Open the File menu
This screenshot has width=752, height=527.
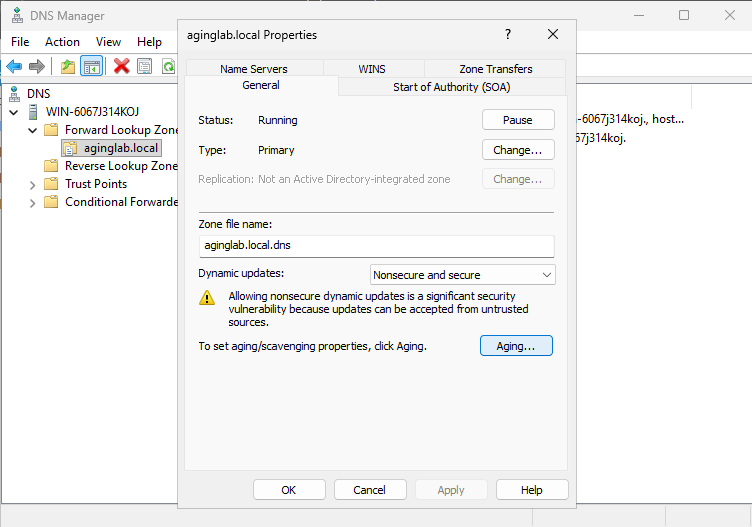tap(20, 42)
